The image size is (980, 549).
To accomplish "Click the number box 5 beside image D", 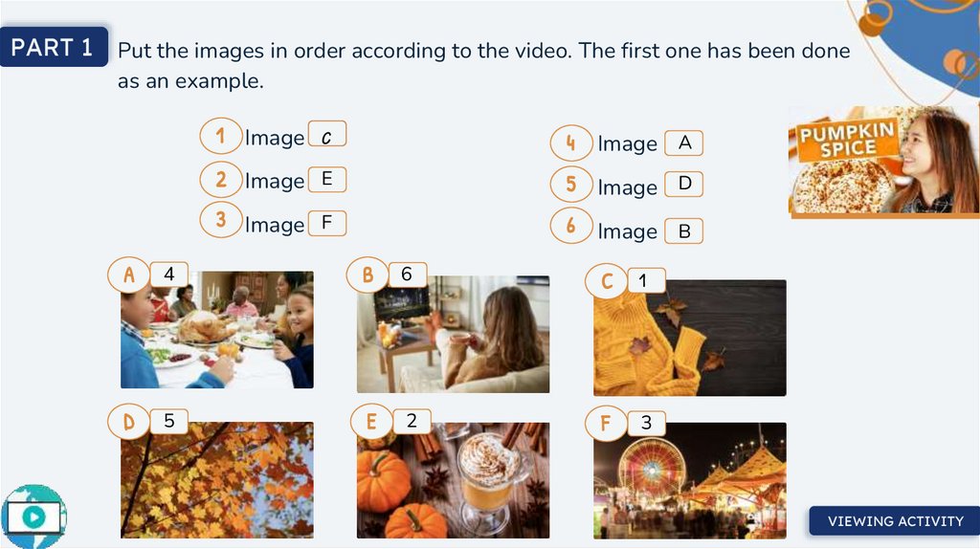I will click(x=168, y=421).
